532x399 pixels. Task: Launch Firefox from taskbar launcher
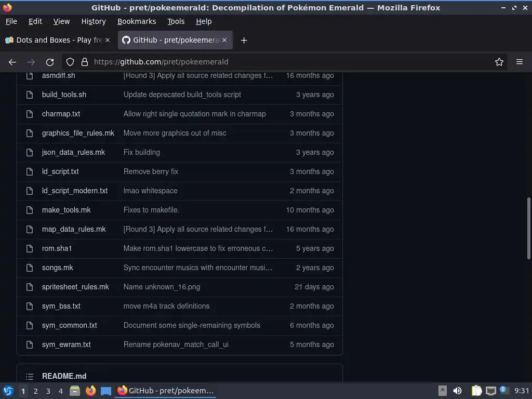tap(90, 391)
